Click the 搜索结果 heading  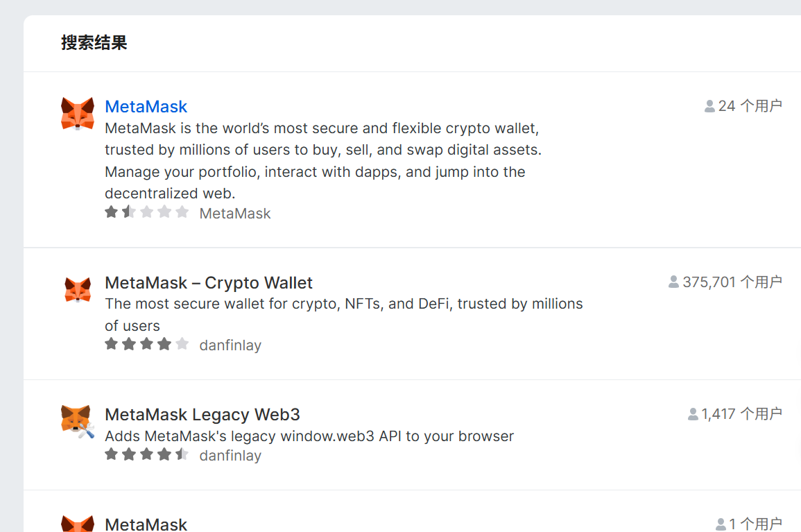click(x=94, y=43)
